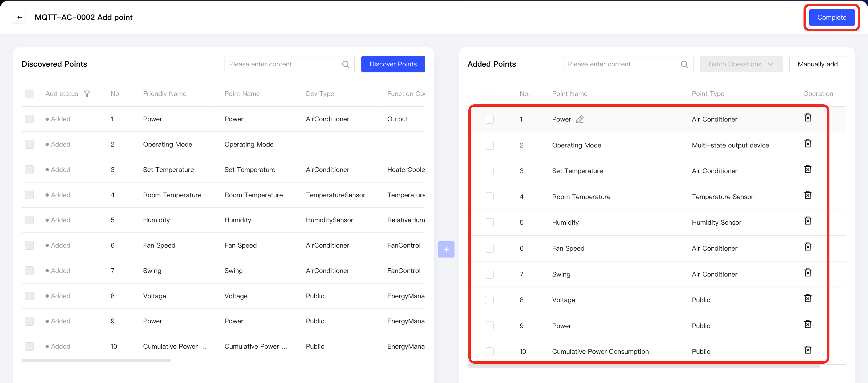868x383 pixels.
Task: Click Operating Mode friendly name in Discovered Points
Action: coord(168,144)
